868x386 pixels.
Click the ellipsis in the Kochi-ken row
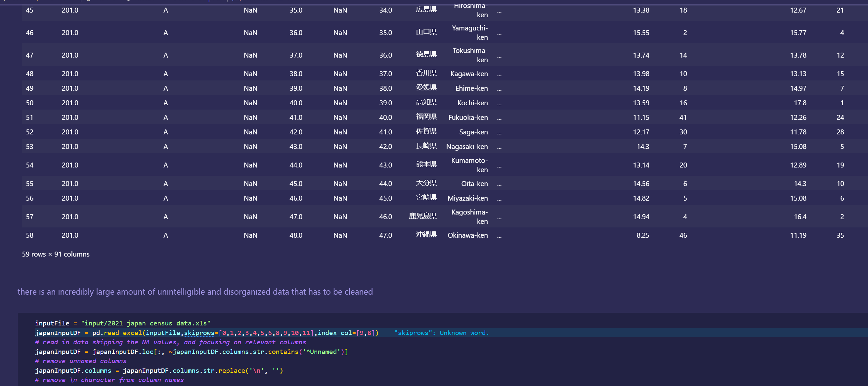pyautogui.click(x=499, y=103)
